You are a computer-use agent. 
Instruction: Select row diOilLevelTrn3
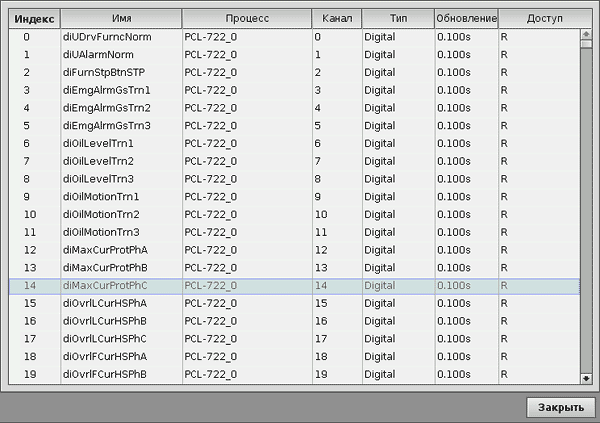(294, 179)
